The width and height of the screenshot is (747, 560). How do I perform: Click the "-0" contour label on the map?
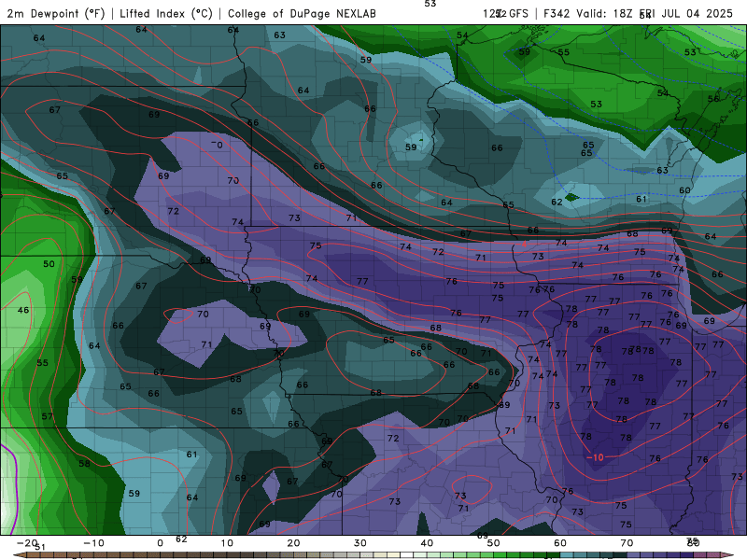click(x=217, y=145)
